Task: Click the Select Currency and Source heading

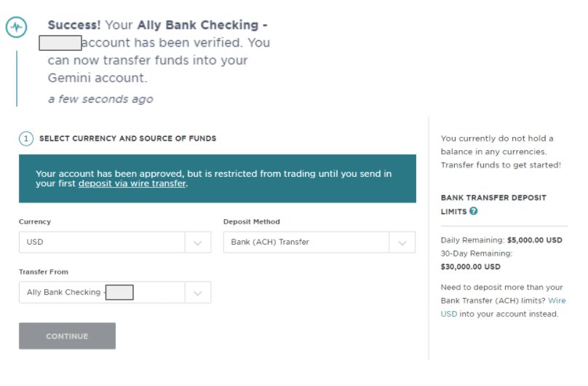Action: pyautogui.click(x=127, y=138)
